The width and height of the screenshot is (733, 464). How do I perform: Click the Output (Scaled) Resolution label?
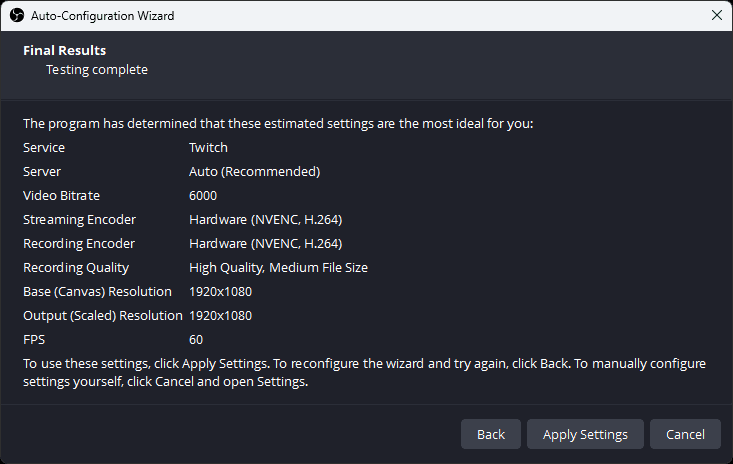click(100, 315)
